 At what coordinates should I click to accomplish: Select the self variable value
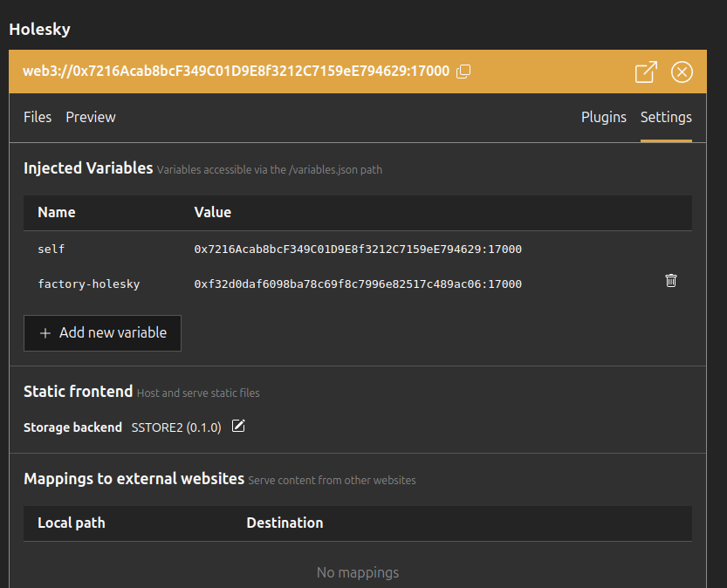pyautogui.click(x=358, y=250)
